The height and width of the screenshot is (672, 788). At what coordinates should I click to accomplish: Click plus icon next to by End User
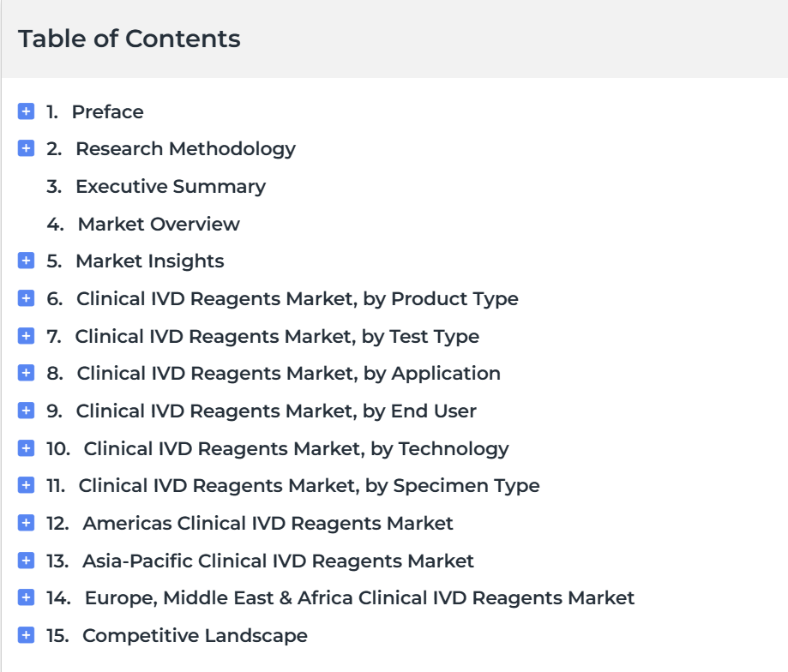26,411
